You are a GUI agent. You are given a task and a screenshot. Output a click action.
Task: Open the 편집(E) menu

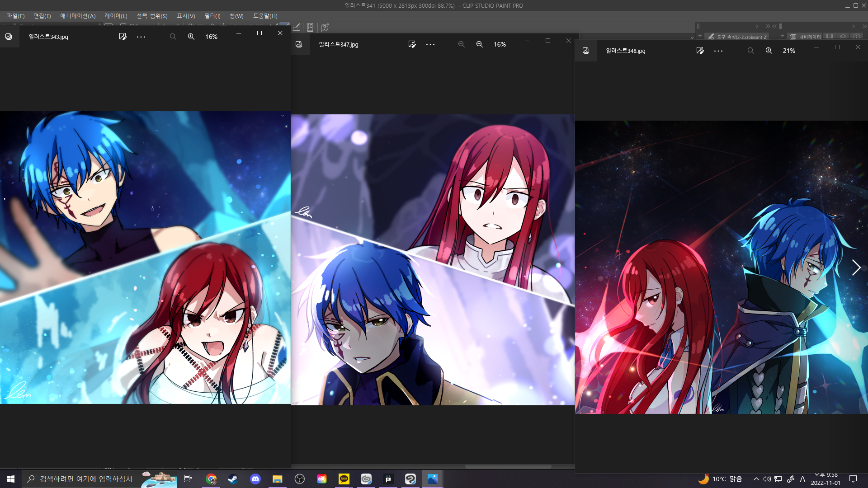pyautogui.click(x=42, y=16)
